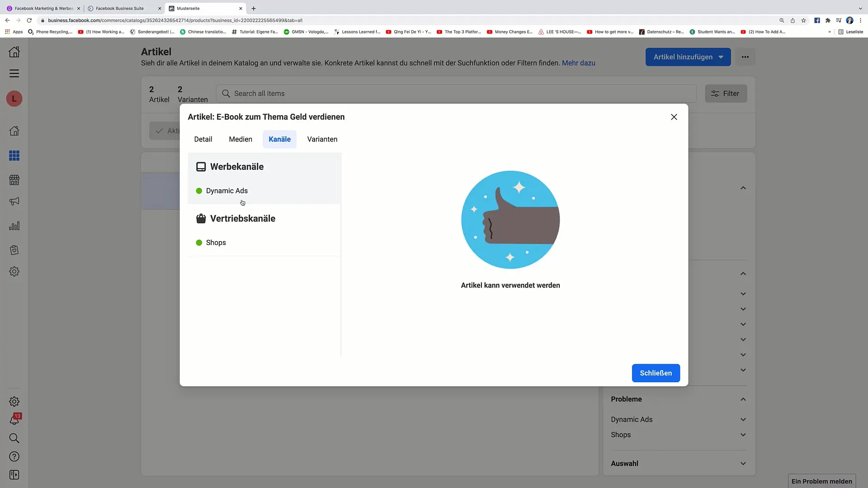Viewport: 868px width, 488px height.
Task: Click the search/magnifier icon in sidebar
Action: (x=14, y=438)
